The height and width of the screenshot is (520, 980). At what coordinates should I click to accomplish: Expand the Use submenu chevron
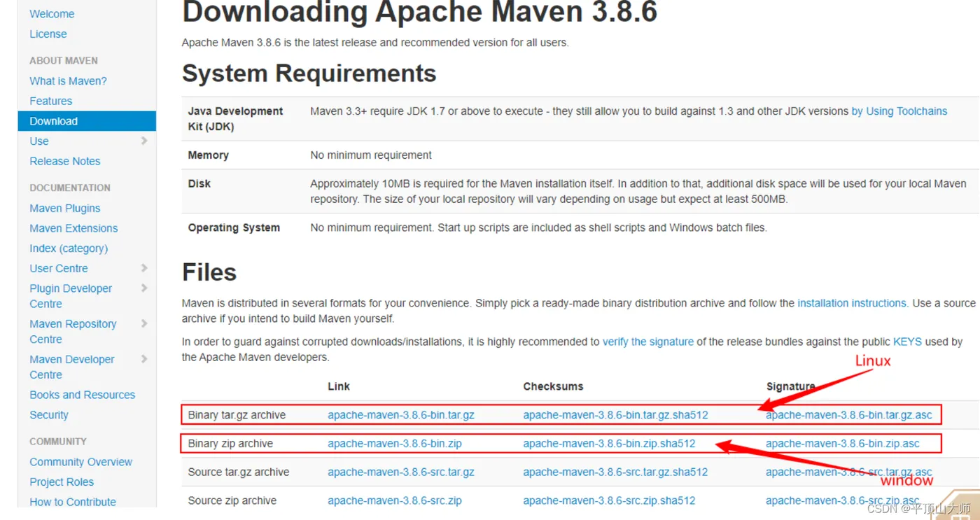[144, 141]
